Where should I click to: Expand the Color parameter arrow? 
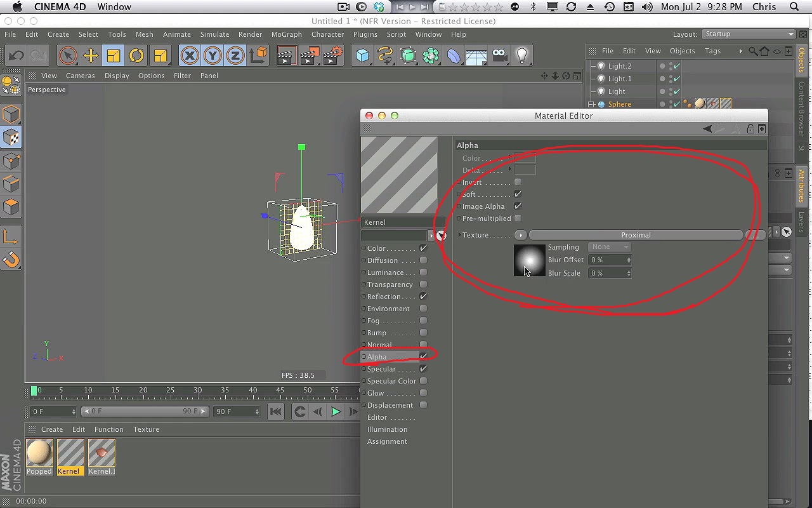pos(509,157)
